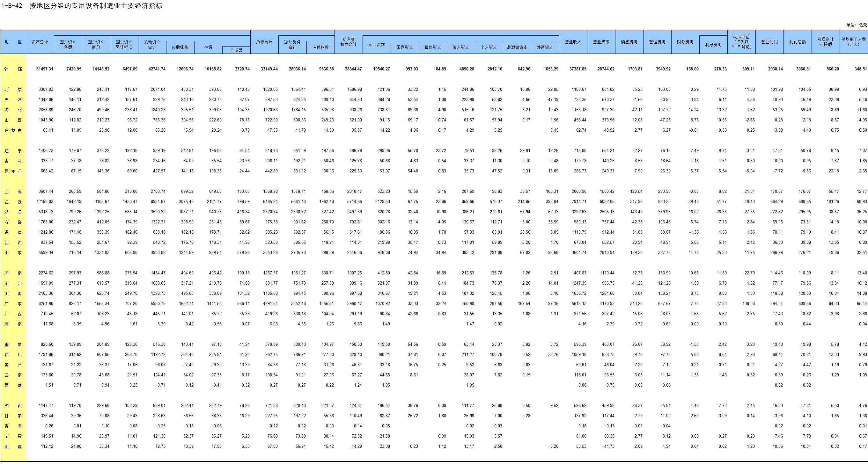Select national total assets value 61497.31

(x=44, y=69)
